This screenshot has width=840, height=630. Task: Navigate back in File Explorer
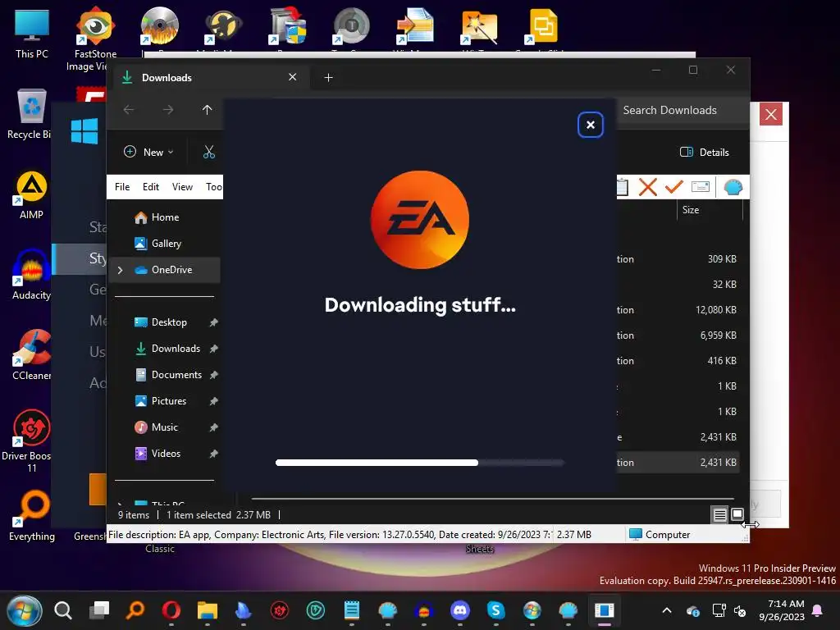tap(129, 110)
